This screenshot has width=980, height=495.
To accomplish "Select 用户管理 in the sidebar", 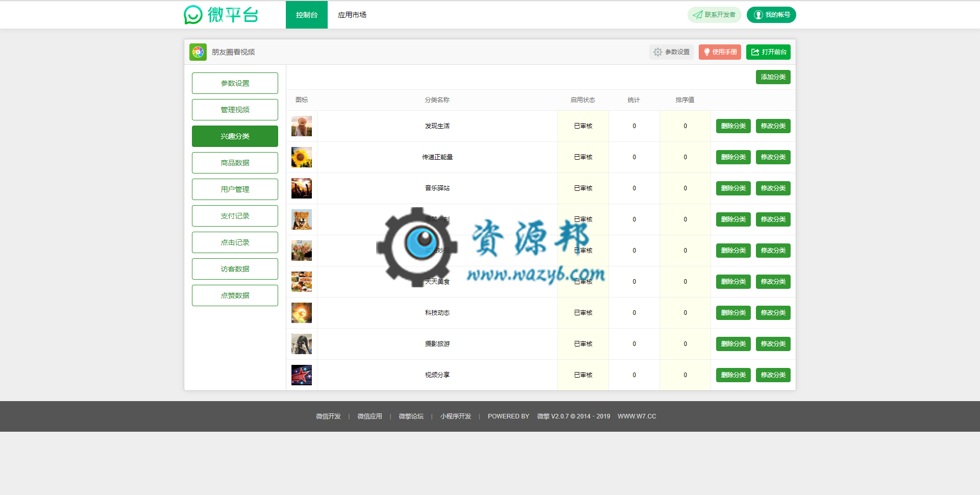I will coord(235,189).
